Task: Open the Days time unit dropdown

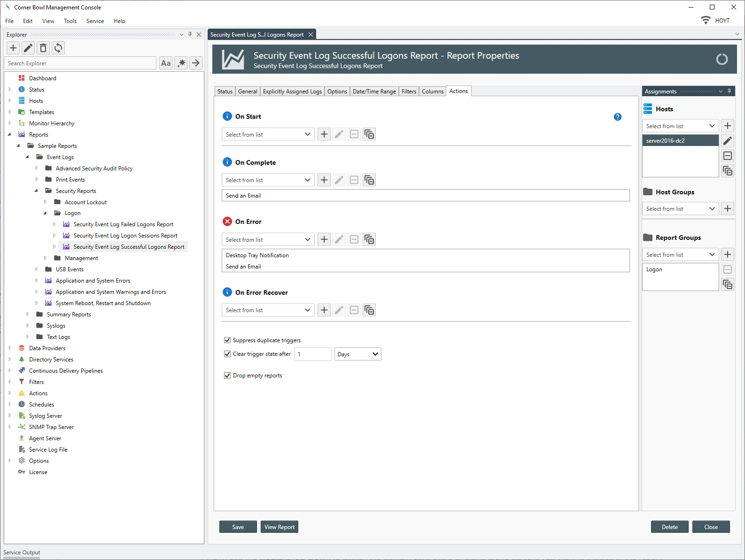Action: (357, 354)
